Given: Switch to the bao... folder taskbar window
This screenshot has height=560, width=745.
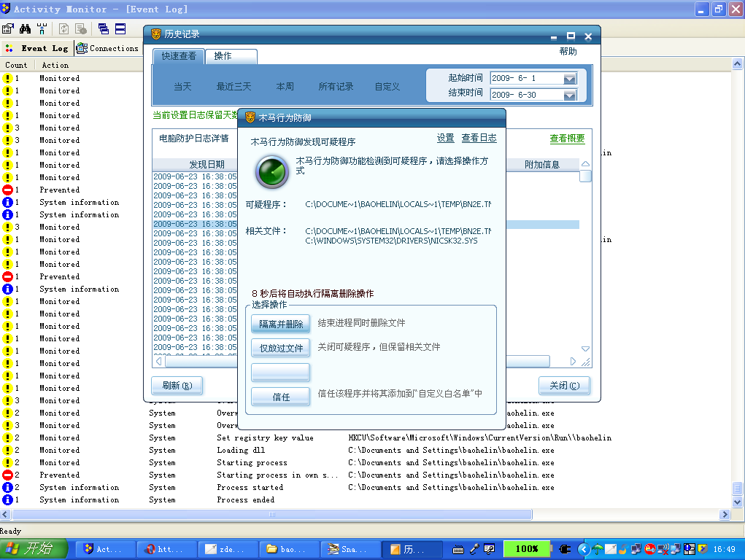Looking at the screenshot, I should (x=288, y=549).
